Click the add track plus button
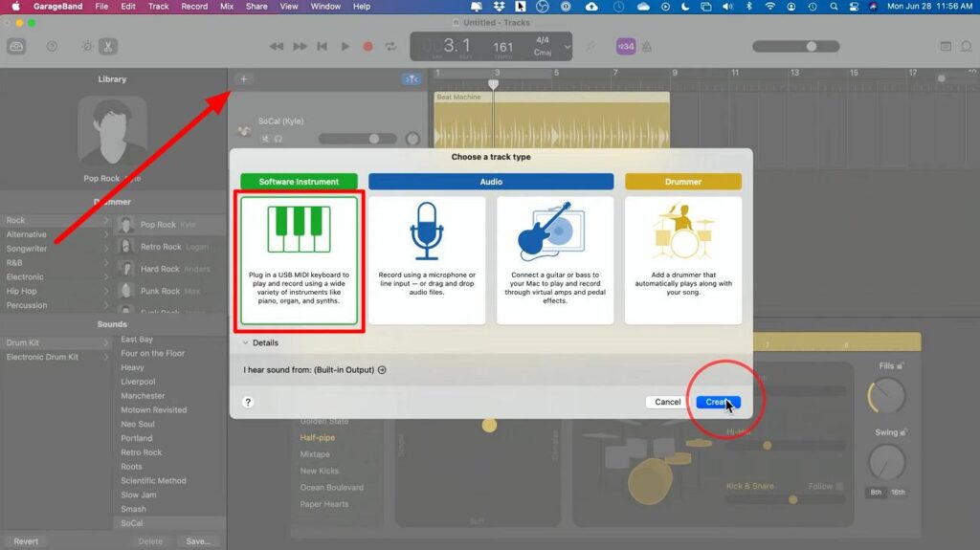This screenshot has width=980, height=550. (243, 79)
